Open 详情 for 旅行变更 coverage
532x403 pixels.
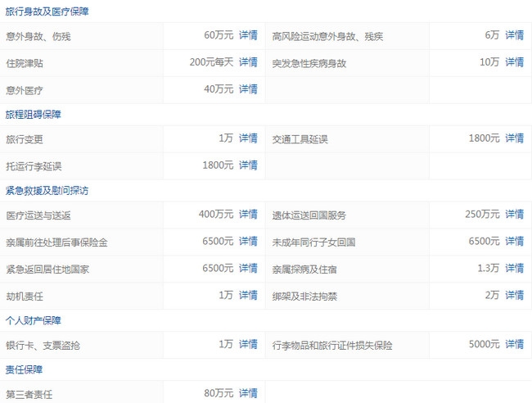pyautogui.click(x=248, y=138)
